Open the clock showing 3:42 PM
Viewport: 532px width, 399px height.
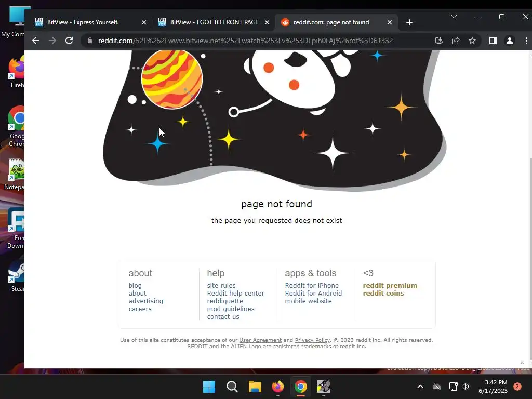click(x=493, y=387)
